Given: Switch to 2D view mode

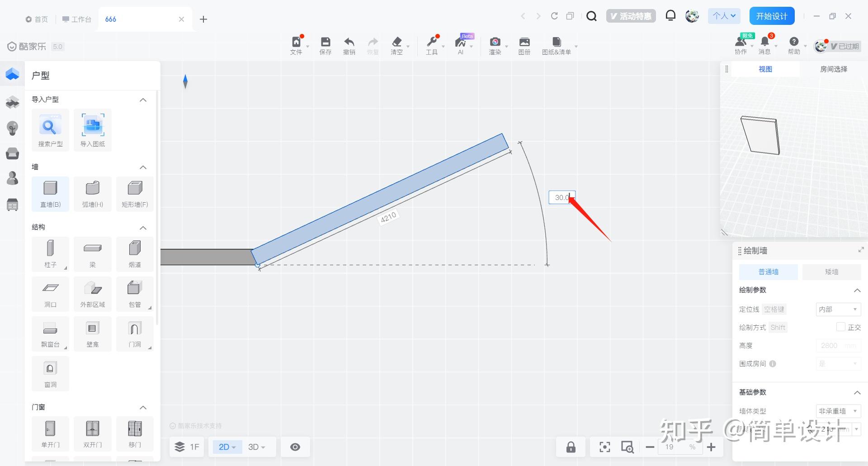Looking at the screenshot, I should pos(227,447).
